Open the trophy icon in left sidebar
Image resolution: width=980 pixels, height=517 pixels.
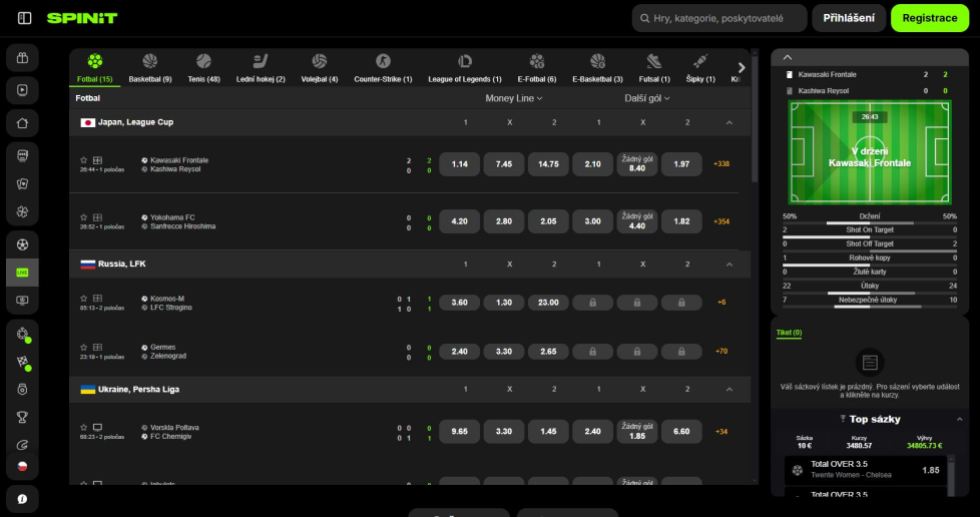coord(22,416)
